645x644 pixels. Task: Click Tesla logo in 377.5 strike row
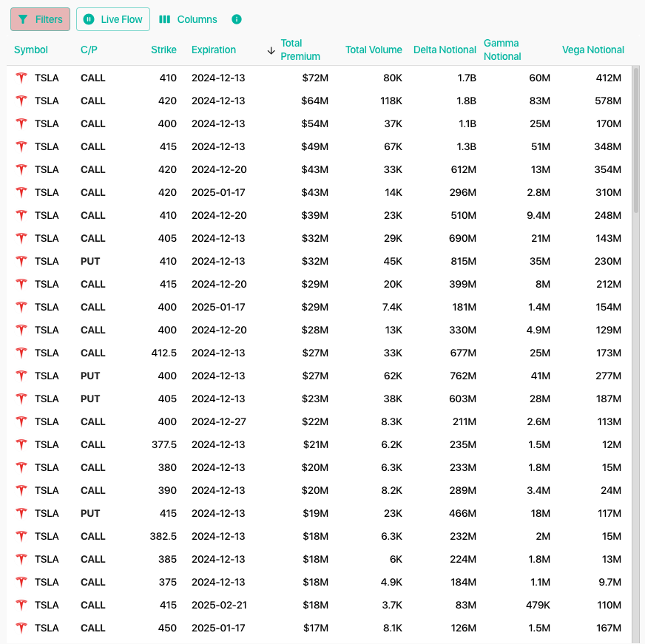(21, 444)
